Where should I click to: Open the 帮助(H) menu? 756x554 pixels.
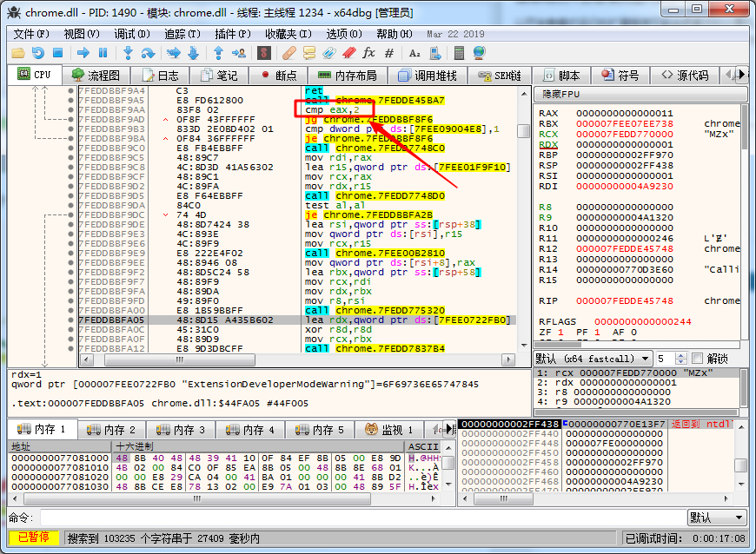tap(395, 34)
